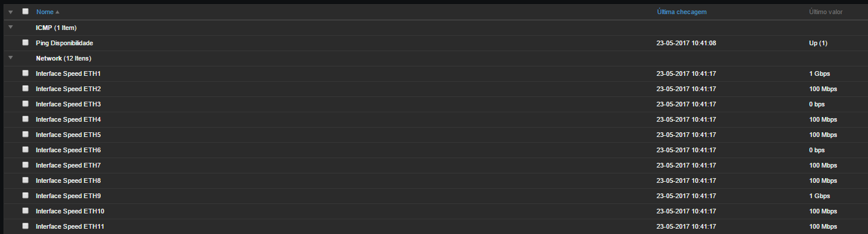The height and width of the screenshot is (234, 868).
Task: Tick the select-all checkbox in header
Action: pos(25,11)
